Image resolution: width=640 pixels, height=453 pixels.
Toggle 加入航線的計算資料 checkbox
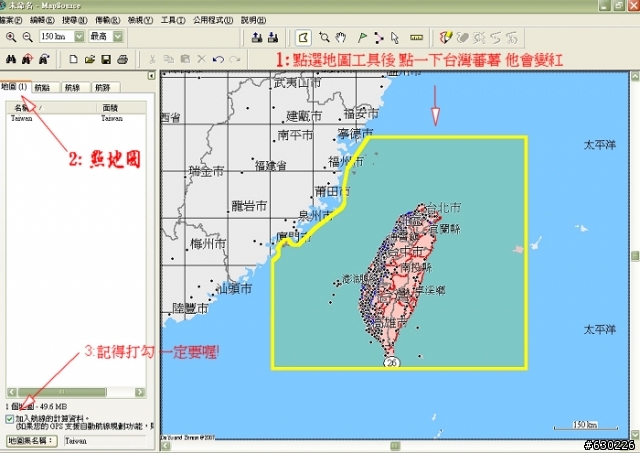point(10,419)
